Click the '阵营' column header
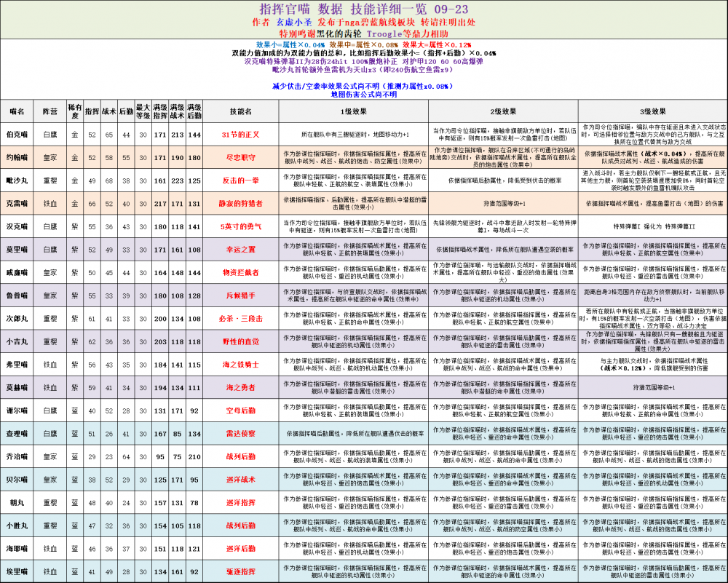This screenshot has height=583, width=728. (50, 111)
